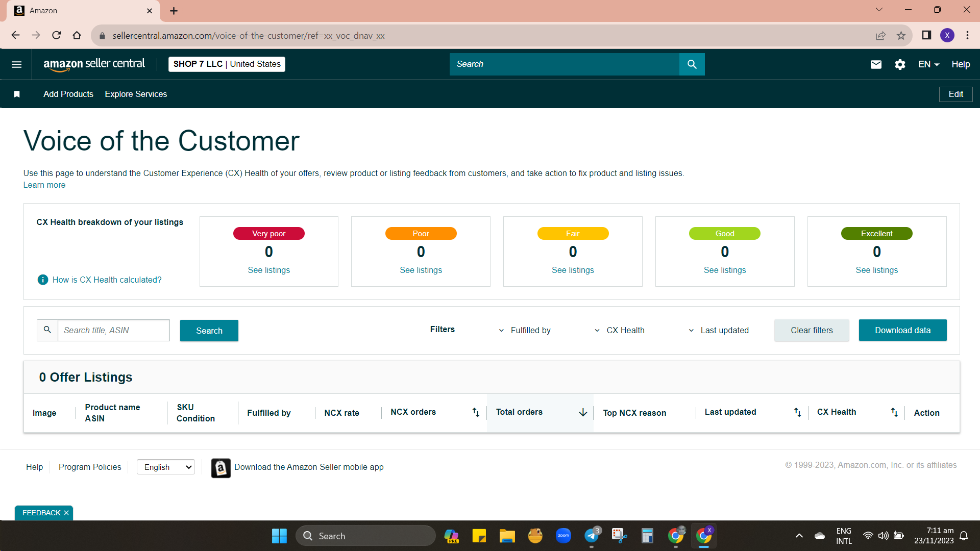Screen dimensions: 980x551
Task: See listings under Very poor
Action: [x=269, y=270]
